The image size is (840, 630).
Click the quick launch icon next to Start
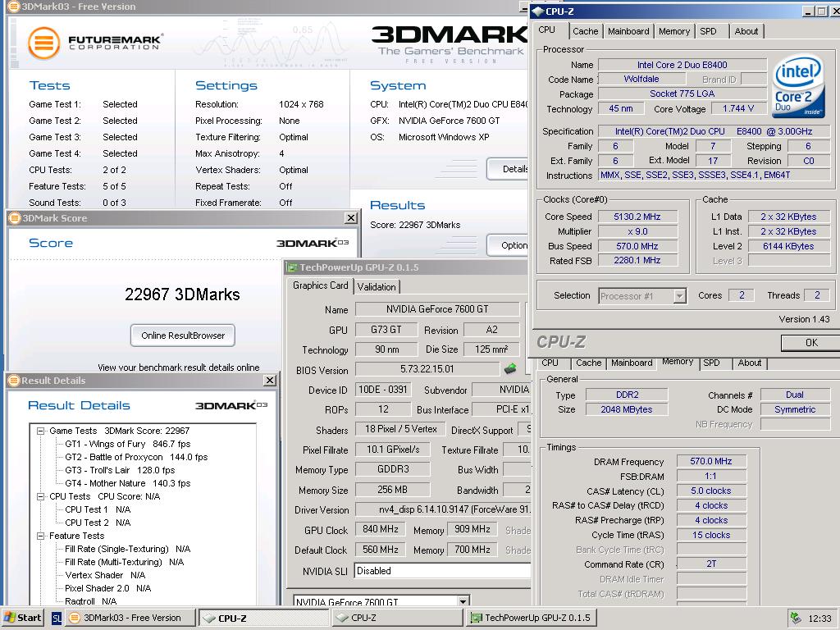(57, 618)
